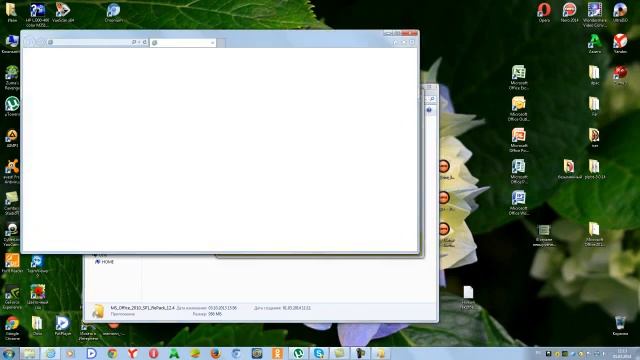Open the VueScan x64 desktop shortcut
The width and height of the screenshot is (640, 360).
pyautogui.click(x=63, y=11)
